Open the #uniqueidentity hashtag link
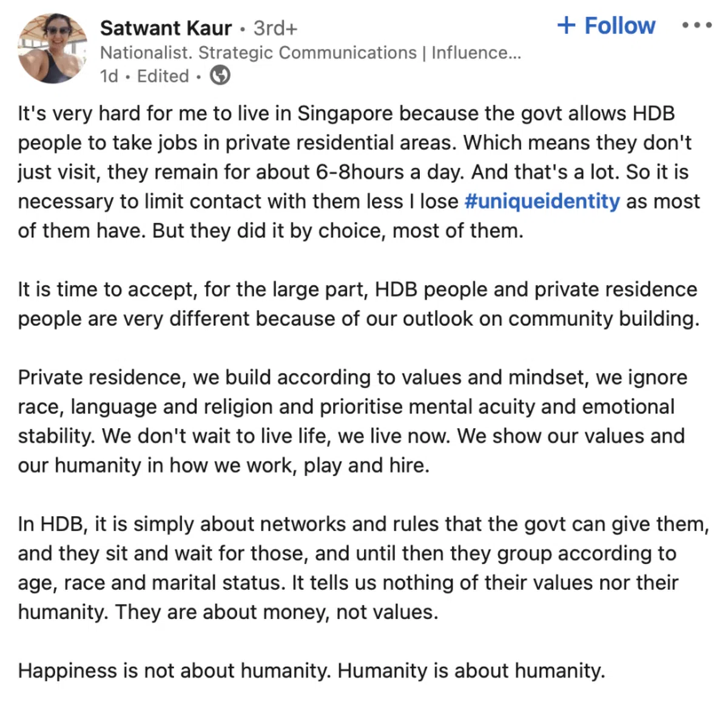Viewport: 728px width, 707px height. click(542, 201)
